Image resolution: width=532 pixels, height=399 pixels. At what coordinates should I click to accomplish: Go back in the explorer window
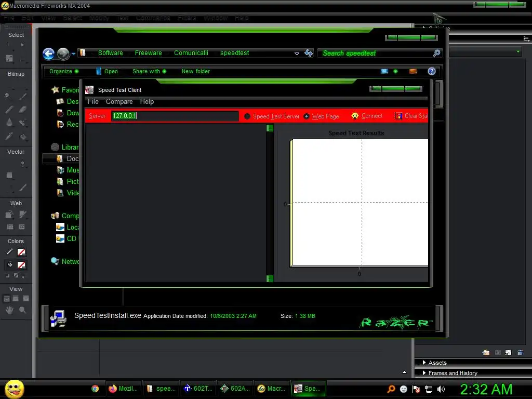[x=48, y=54]
